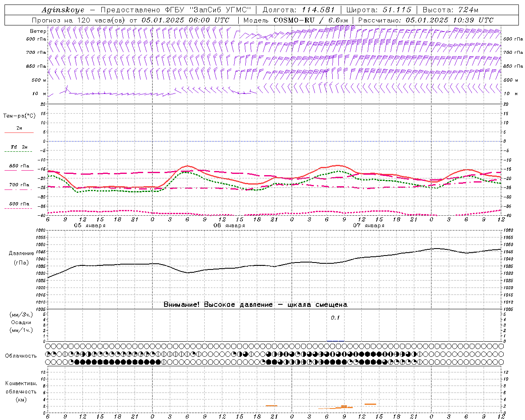Click the 'Давление' pressure panel label

click(21, 253)
